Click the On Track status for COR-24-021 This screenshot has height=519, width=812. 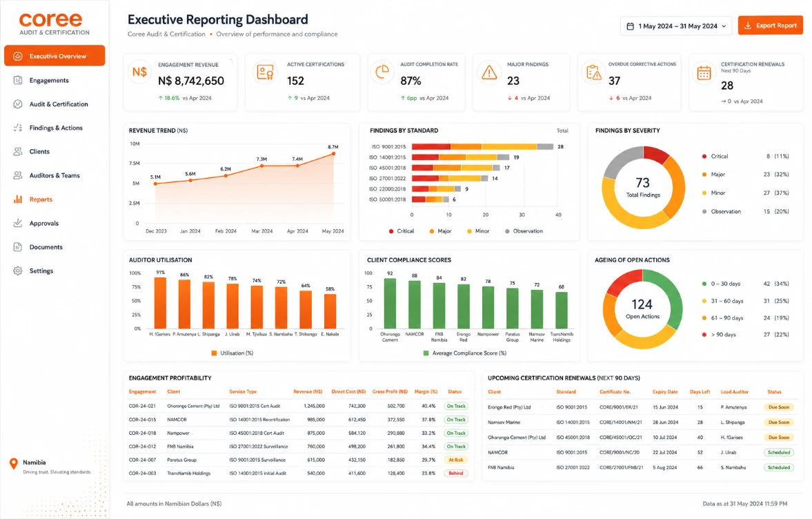tap(456, 406)
